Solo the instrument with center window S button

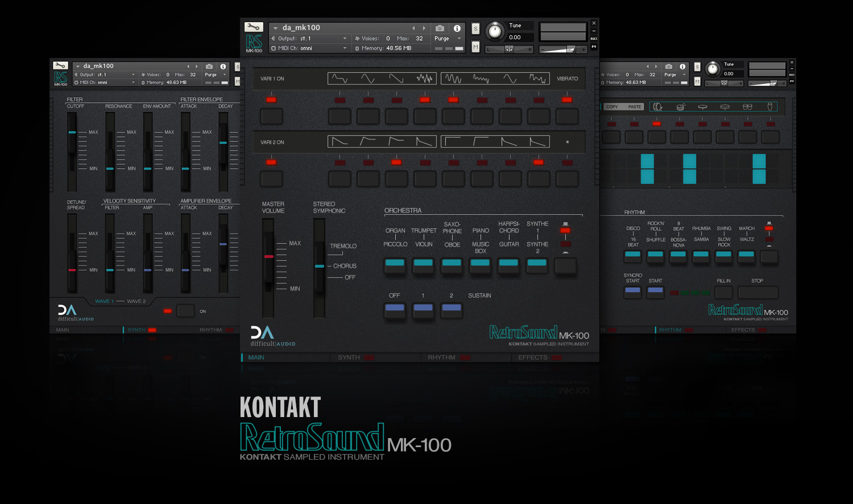(x=475, y=28)
